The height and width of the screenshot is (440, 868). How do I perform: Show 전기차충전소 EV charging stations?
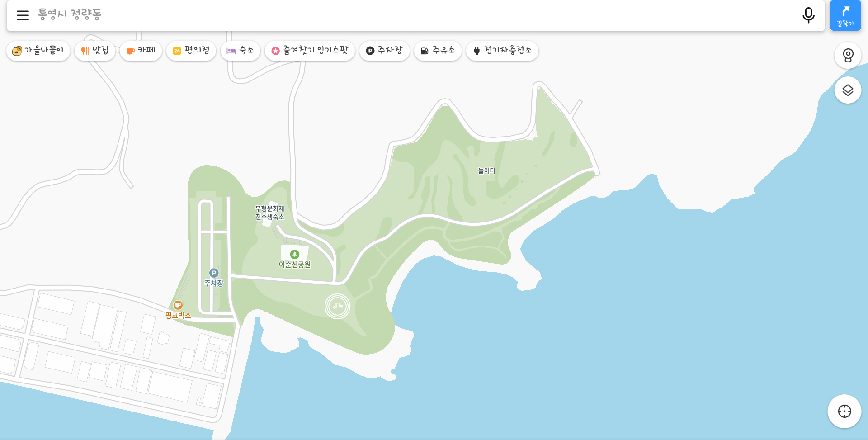coord(502,51)
